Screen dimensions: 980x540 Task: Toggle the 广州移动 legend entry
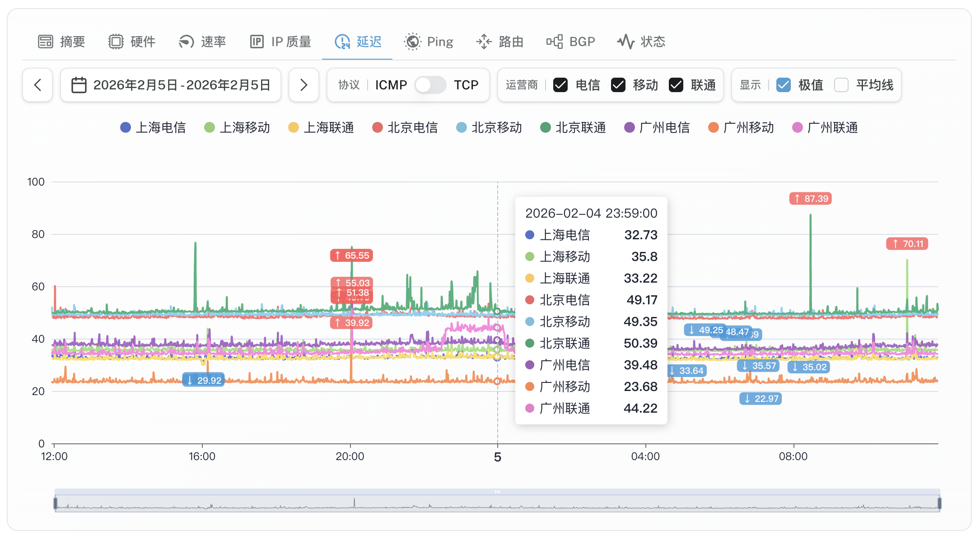[741, 128]
